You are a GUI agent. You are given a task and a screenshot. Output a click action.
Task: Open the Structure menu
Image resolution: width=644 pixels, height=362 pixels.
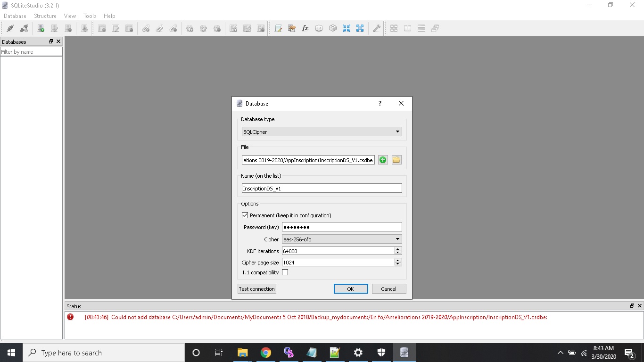click(x=45, y=16)
